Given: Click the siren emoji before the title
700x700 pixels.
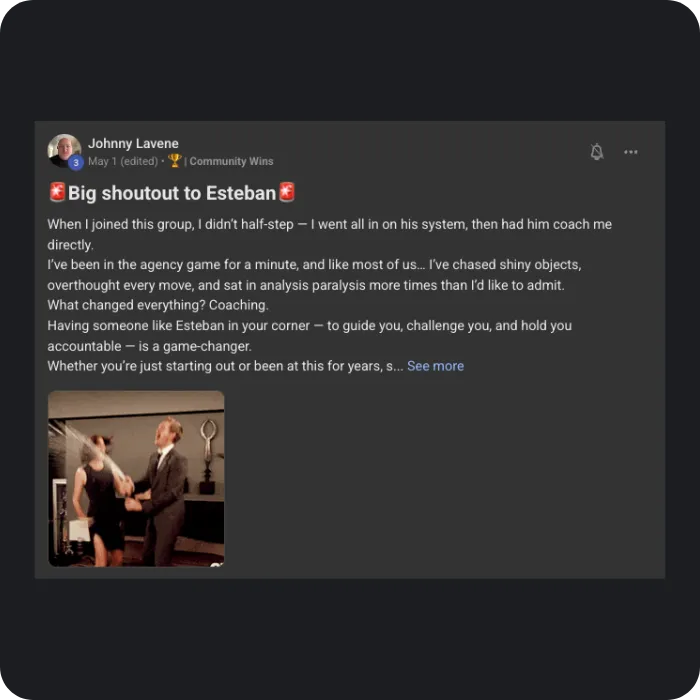Looking at the screenshot, I should (57, 192).
